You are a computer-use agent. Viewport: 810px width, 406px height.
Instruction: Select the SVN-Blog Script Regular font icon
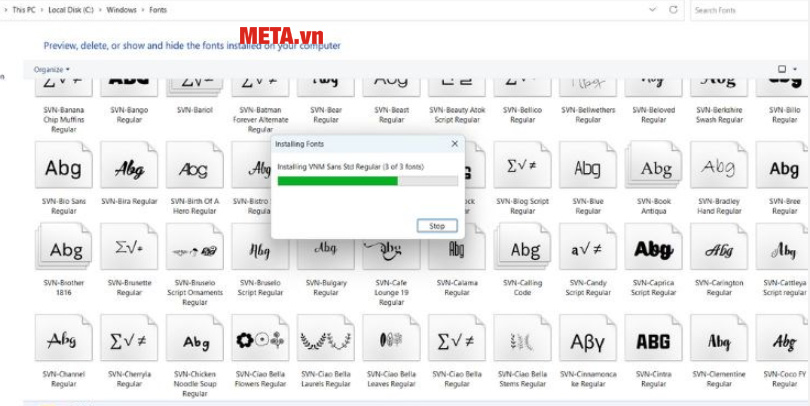tap(522, 165)
